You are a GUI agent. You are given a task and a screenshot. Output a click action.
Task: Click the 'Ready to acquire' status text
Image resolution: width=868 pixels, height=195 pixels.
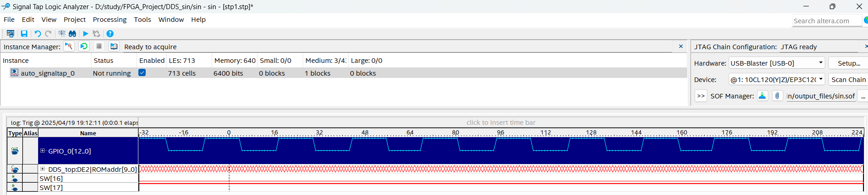coord(150,47)
